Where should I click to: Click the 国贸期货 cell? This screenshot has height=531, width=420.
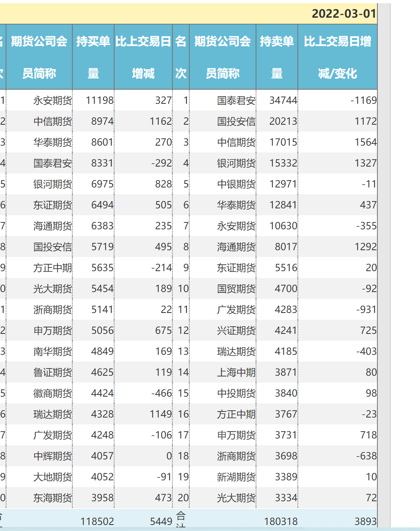(223, 288)
